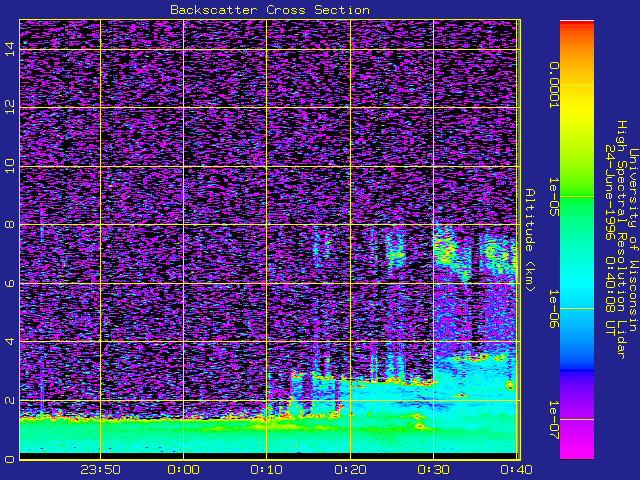
Task: Pick the red top of colorbar
Action: point(577,24)
